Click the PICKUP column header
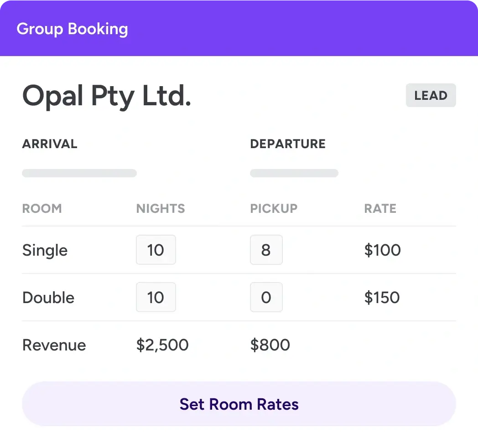The width and height of the screenshot is (478, 448). pyautogui.click(x=274, y=208)
